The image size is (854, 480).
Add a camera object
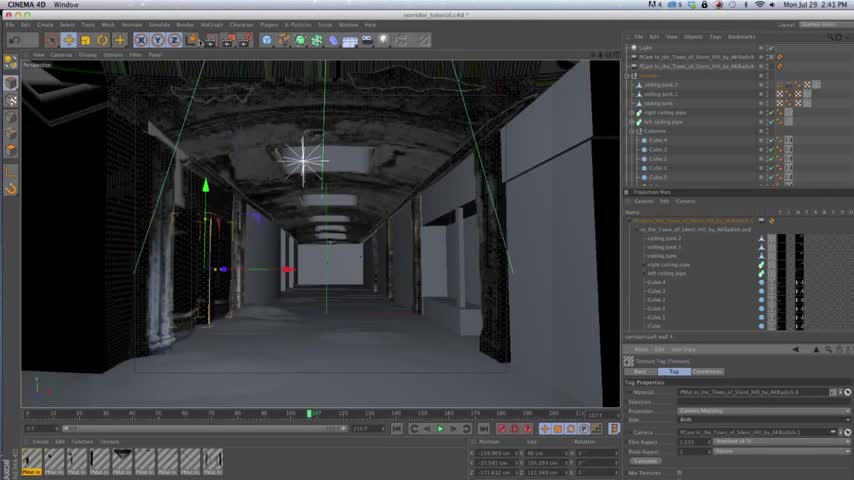tap(367, 40)
